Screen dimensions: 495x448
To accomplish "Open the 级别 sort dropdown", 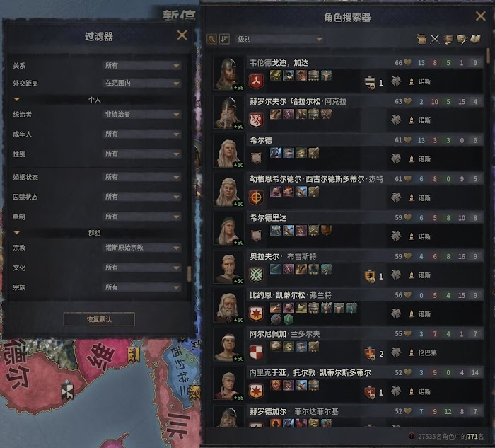I will [279, 39].
